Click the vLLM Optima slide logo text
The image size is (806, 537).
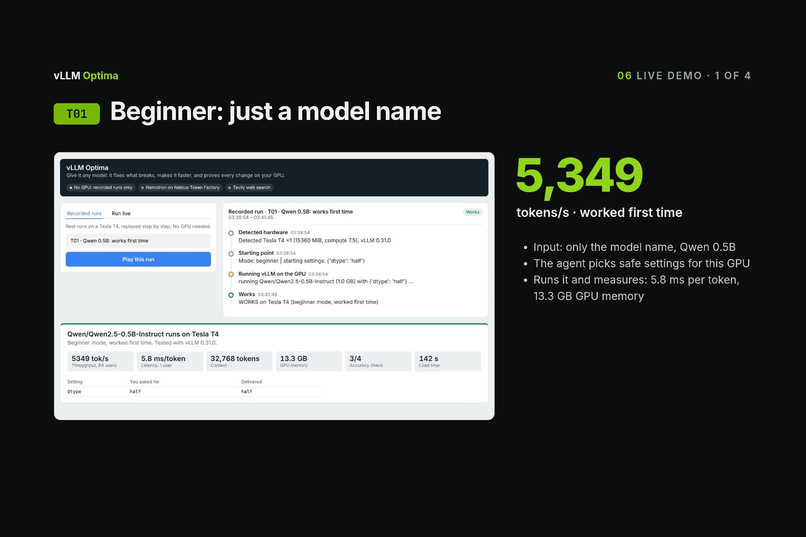tap(86, 76)
